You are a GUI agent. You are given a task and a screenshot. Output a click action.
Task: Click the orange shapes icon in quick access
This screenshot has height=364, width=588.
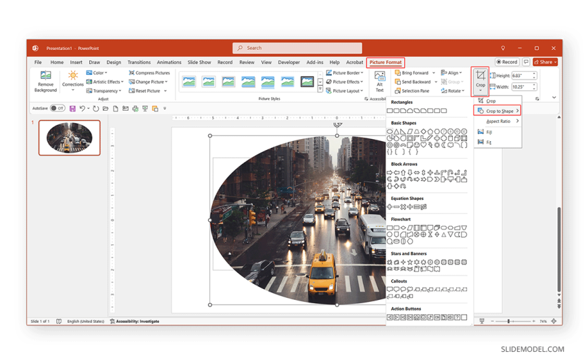(x=155, y=109)
